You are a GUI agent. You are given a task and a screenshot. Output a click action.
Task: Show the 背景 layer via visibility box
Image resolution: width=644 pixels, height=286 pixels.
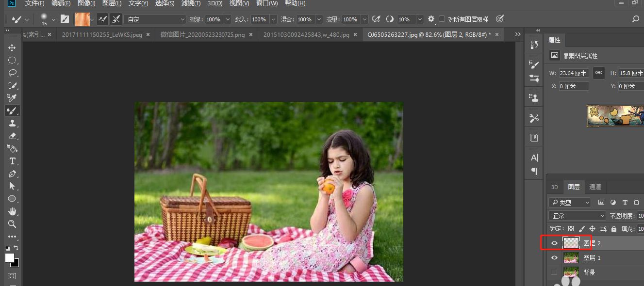pos(554,272)
